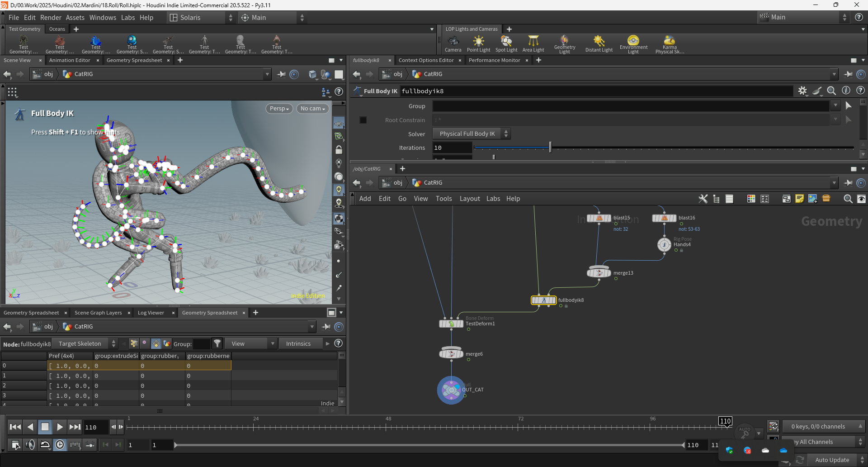Viewport: 868px width, 467px height.
Task: Show node info for fullbodyik8 parameters
Action: pos(846,91)
